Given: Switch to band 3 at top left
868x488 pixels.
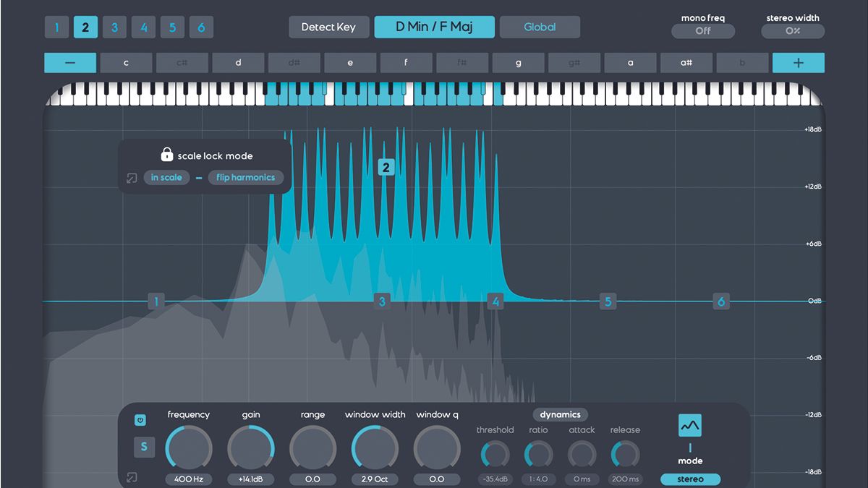Looking at the screenshot, I should (114, 27).
